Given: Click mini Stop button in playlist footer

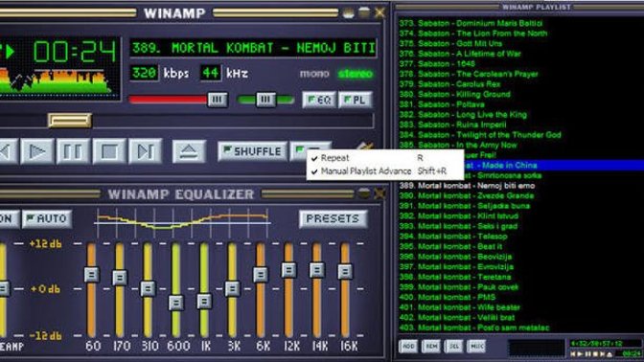Looking at the screenshot, I should click(595, 353).
